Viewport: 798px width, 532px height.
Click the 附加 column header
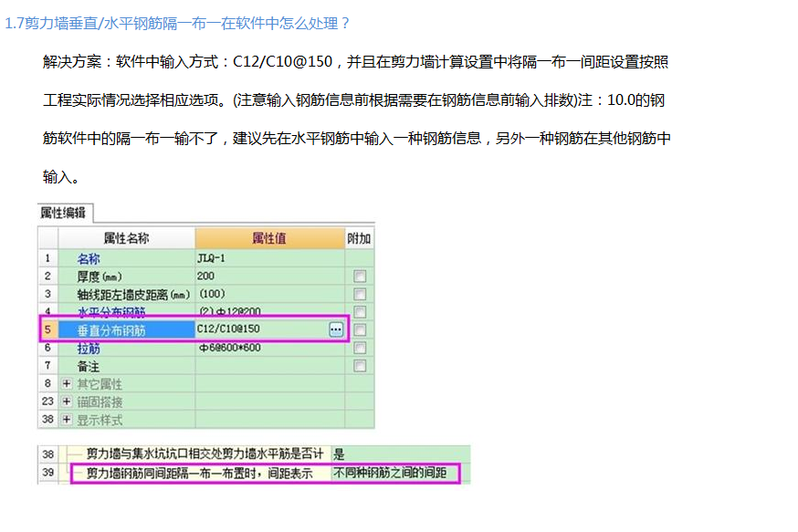pyautogui.click(x=359, y=238)
